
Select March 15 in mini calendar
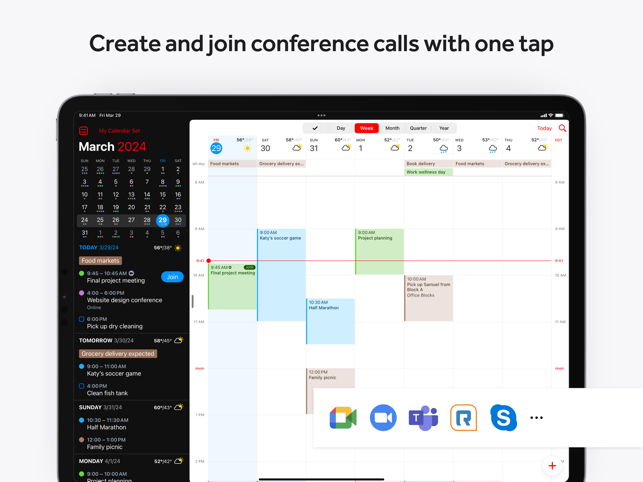162,195
